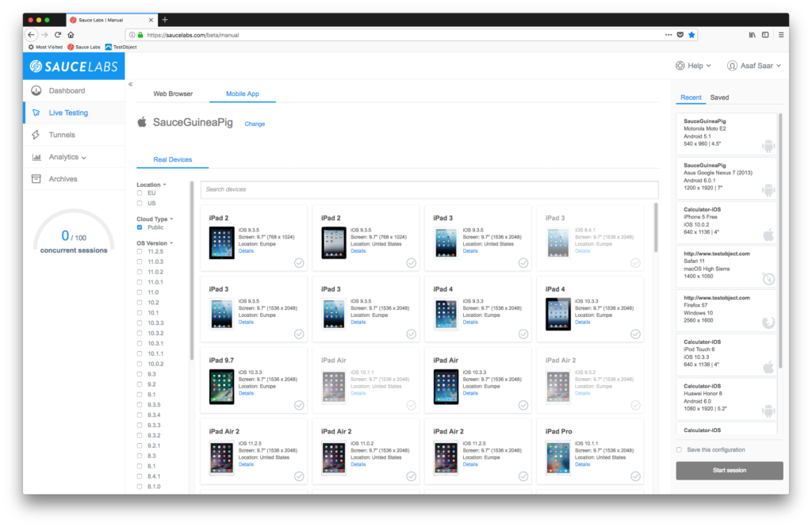Click the bookmark star in address bar
Image resolution: width=812 pixels, height=527 pixels.
point(691,35)
